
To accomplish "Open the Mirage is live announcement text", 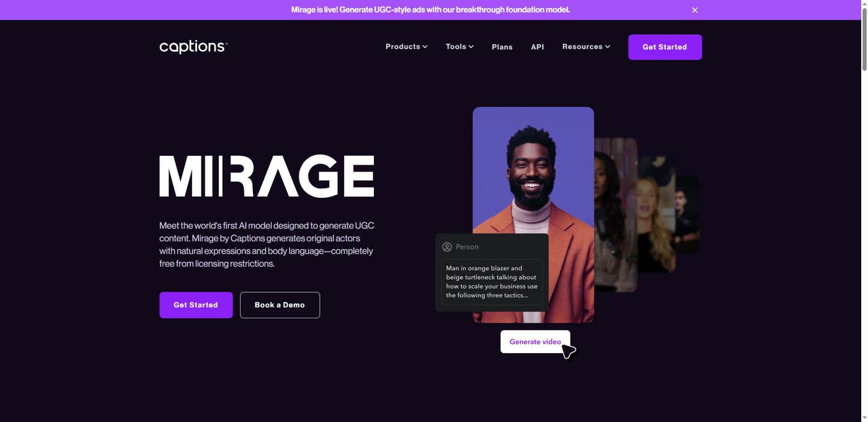I will 430,10.
